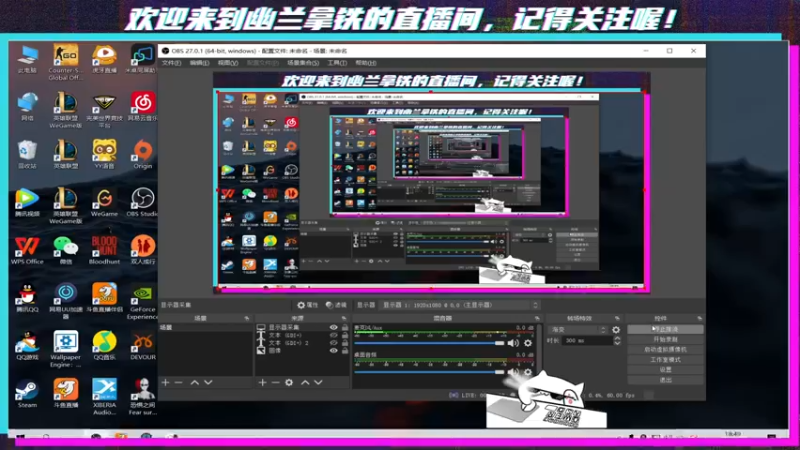Toggle visibility of the 文本 (GDI+) source
Viewport: 800px width, 450px height.
[333, 335]
